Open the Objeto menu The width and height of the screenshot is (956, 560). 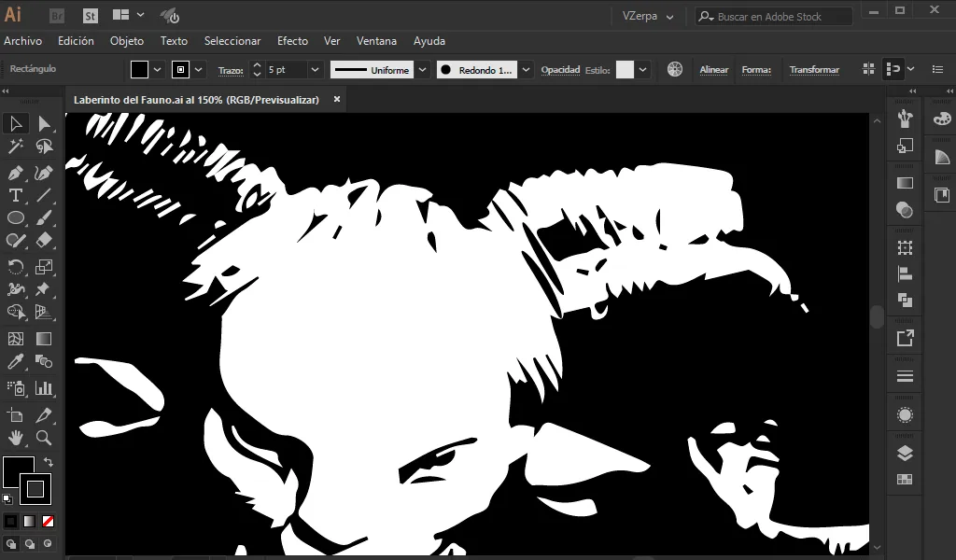[x=127, y=41]
